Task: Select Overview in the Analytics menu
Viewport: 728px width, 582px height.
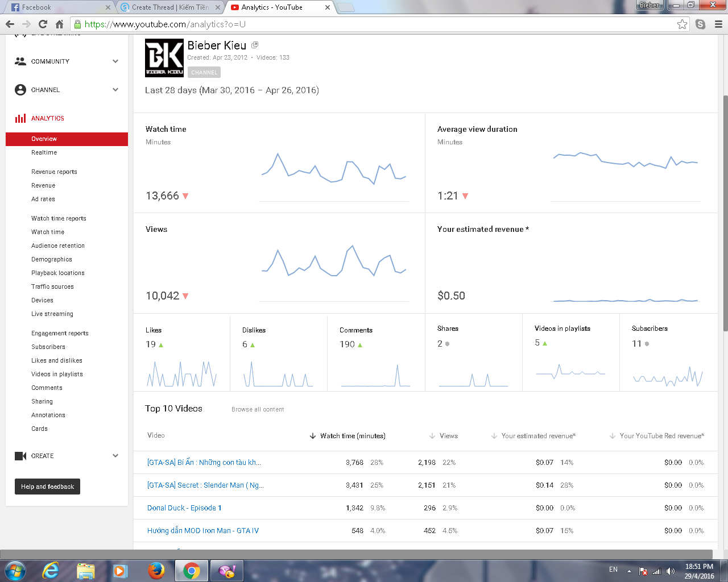Action: pos(67,139)
